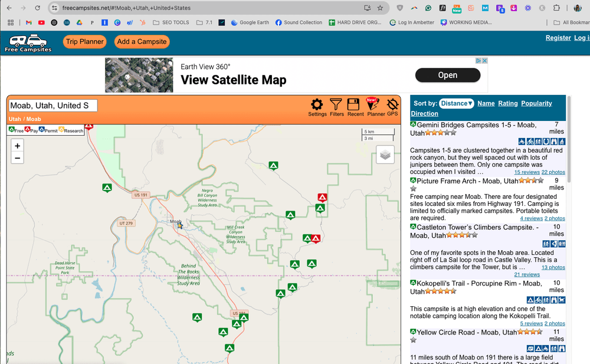Launch the Planner icon marked New
This screenshot has height=364, width=590.
coord(375,107)
